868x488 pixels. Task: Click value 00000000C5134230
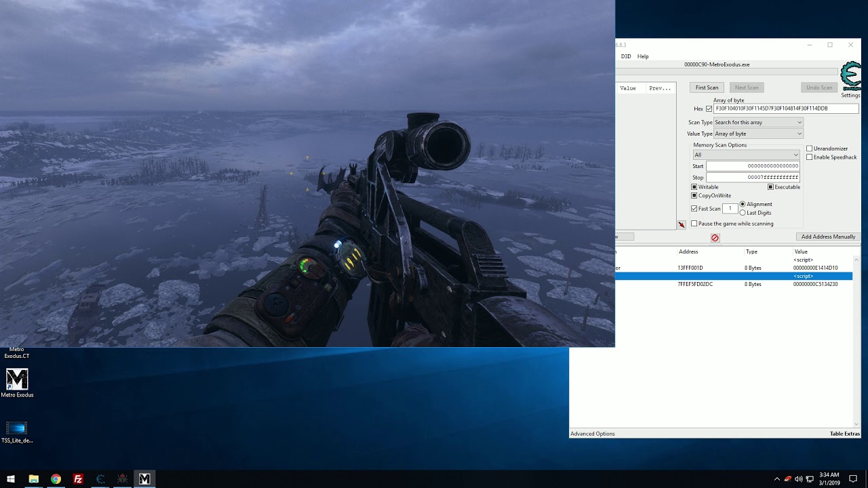tap(815, 284)
